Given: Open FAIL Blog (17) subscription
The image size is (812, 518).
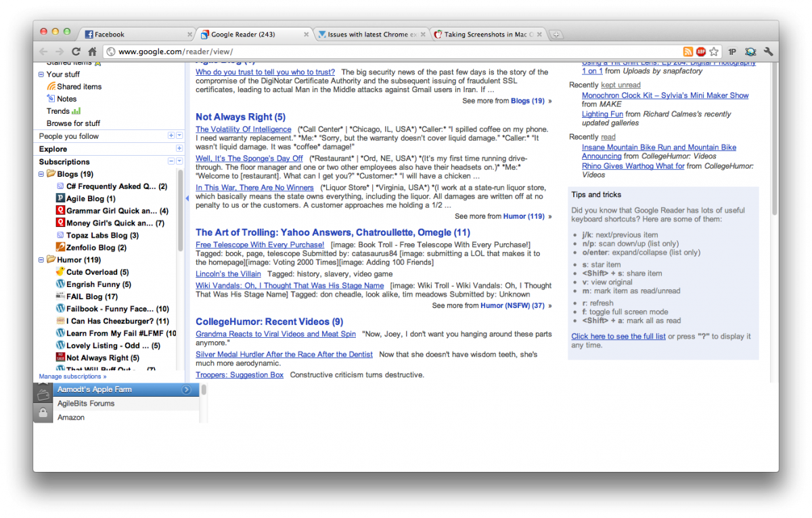Looking at the screenshot, I should [x=92, y=297].
